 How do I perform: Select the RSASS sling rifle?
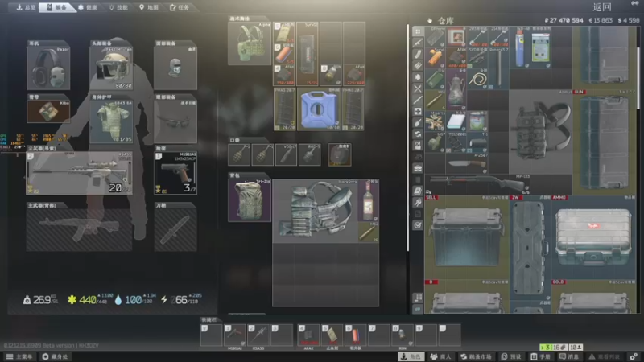79,173
